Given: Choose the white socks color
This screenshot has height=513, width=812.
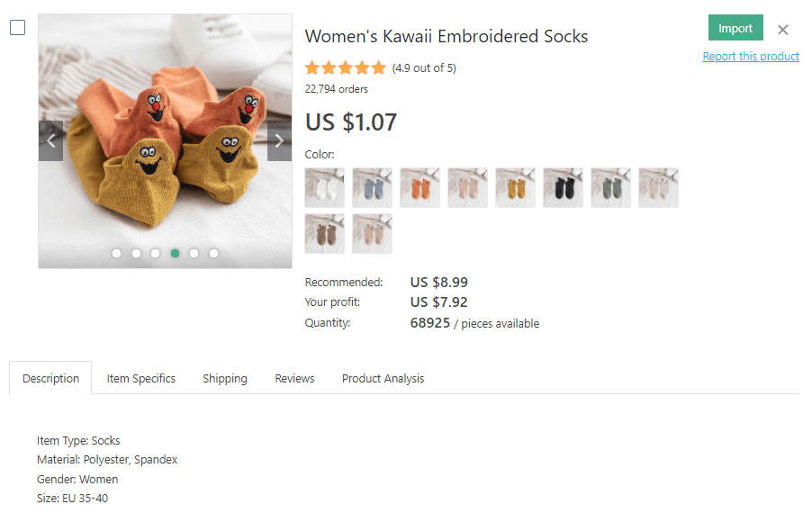Looking at the screenshot, I should (x=324, y=187).
